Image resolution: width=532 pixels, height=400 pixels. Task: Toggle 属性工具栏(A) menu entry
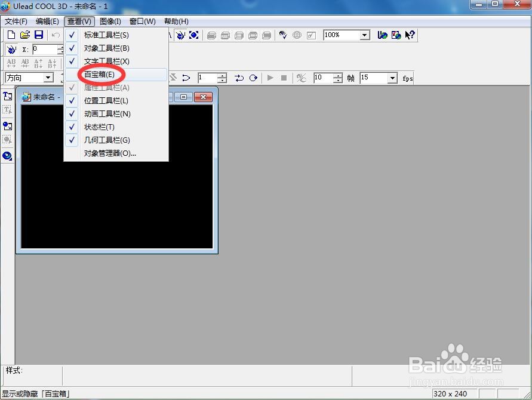[x=116, y=88]
